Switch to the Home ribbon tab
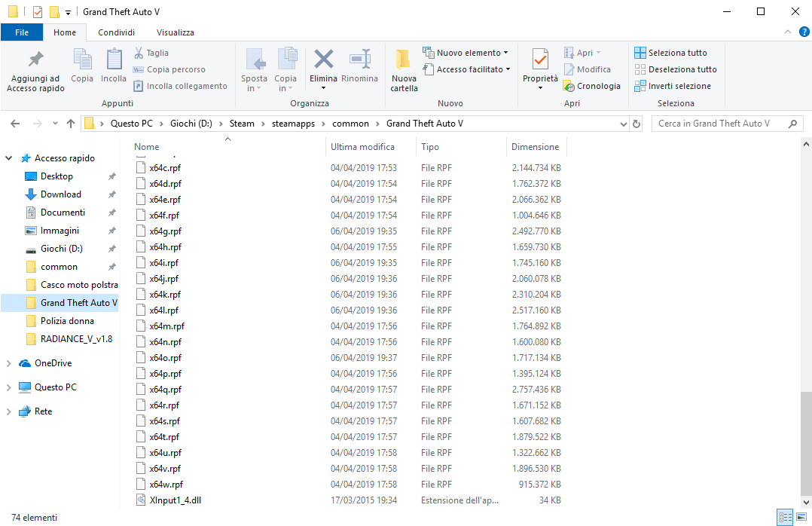 click(x=65, y=32)
